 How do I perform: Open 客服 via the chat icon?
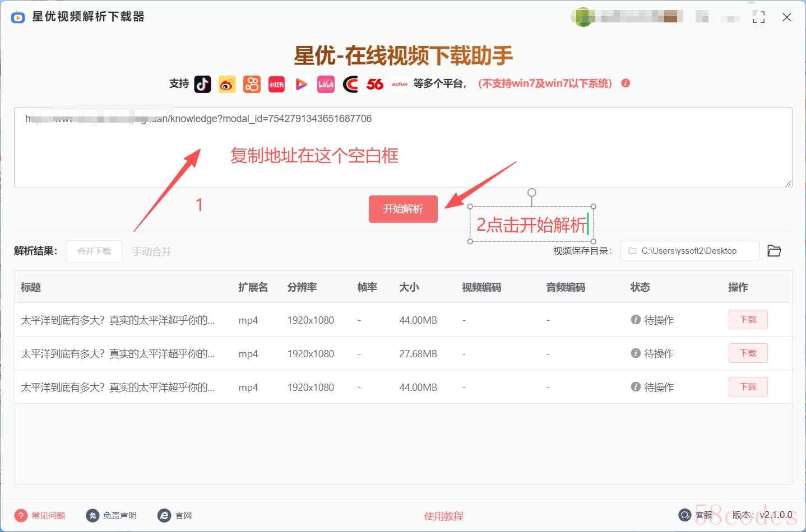click(x=684, y=515)
